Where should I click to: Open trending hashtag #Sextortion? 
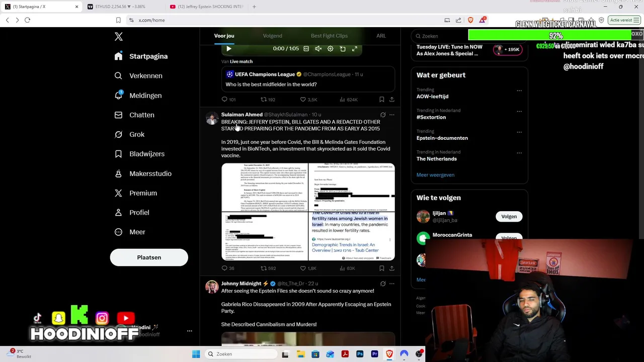tap(431, 117)
